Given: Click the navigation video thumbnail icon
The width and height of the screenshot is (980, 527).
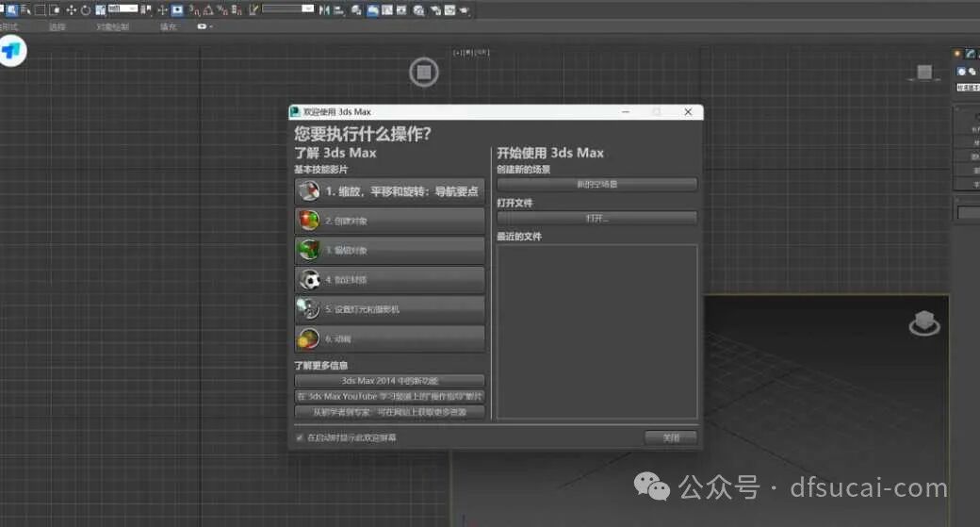Looking at the screenshot, I should tap(309, 190).
